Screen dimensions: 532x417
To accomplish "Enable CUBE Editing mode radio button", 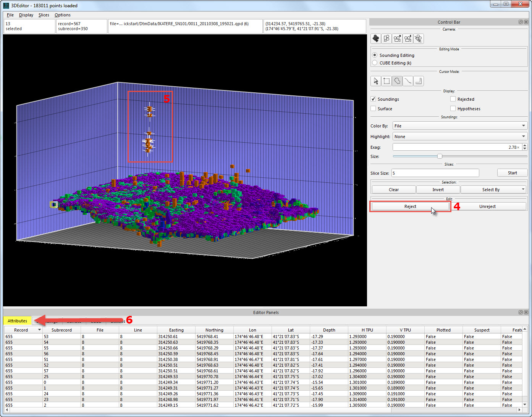I will tap(375, 63).
